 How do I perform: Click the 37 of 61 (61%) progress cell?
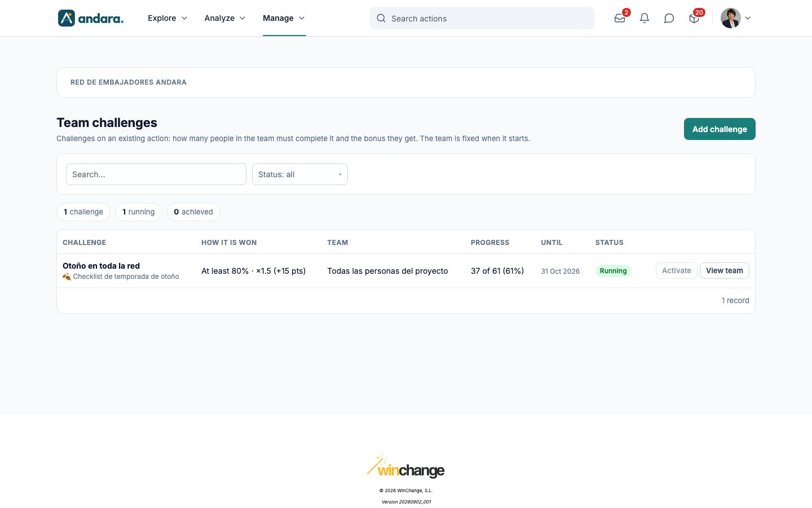(x=497, y=271)
